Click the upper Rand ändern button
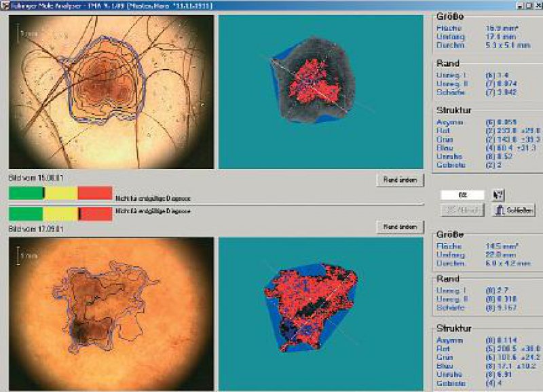 click(x=400, y=180)
